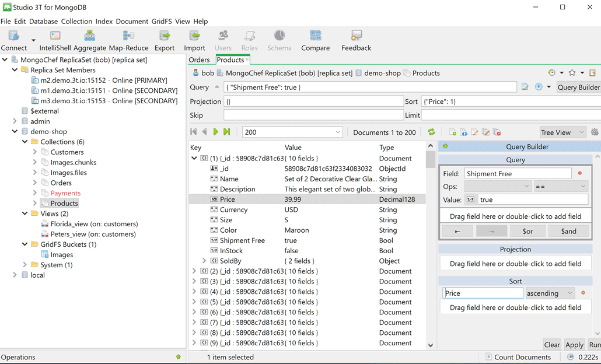Collapse the Query Builder panel arrow
The image size is (601, 364).
(x=445, y=146)
